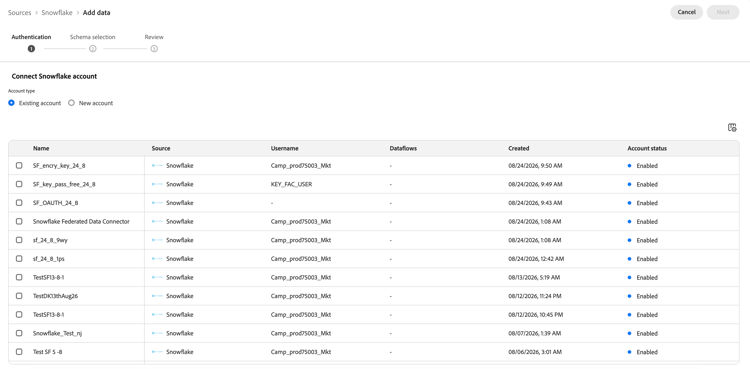Sort table by Created column header
The image size is (750, 369).
pyautogui.click(x=518, y=148)
